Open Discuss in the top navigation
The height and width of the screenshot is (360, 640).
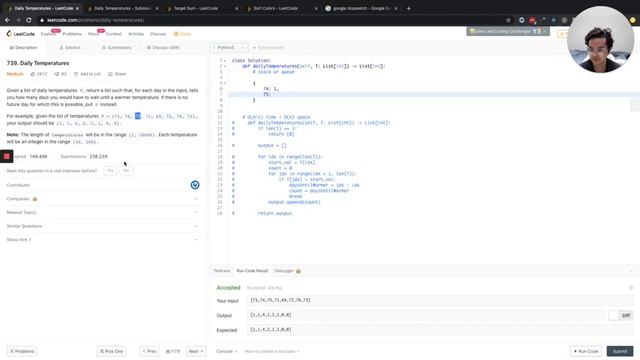(x=158, y=34)
